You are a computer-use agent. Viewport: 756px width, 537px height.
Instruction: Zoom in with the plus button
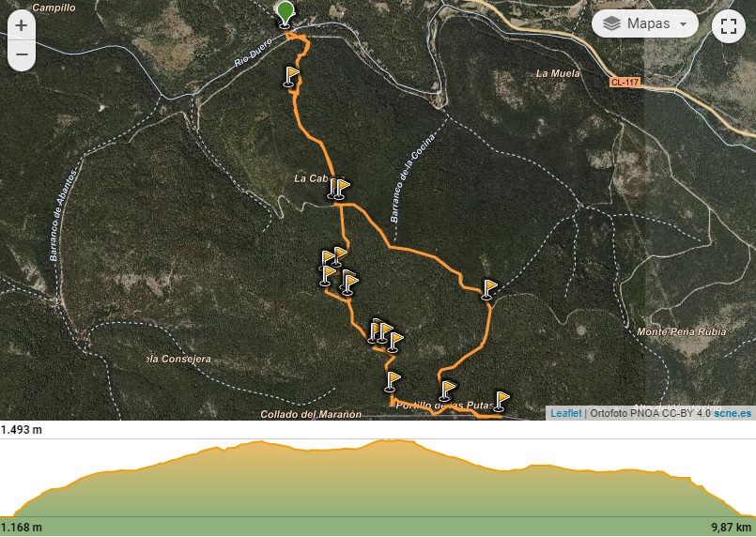tap(22, 25)
